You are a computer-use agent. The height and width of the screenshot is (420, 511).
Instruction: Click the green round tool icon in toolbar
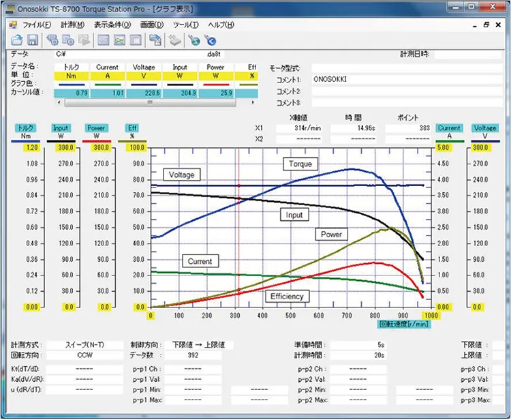click(195, 40)
